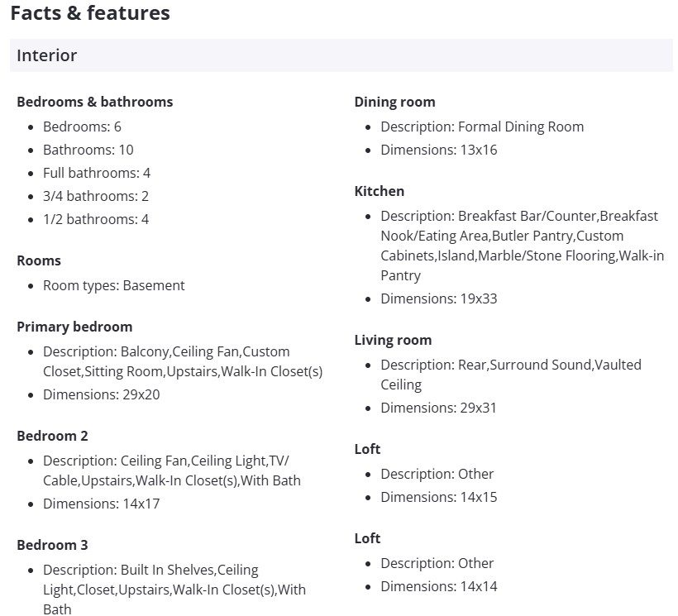Click the Kitchen heading
Screen dimensions: 678x616
tap(380, 191)
